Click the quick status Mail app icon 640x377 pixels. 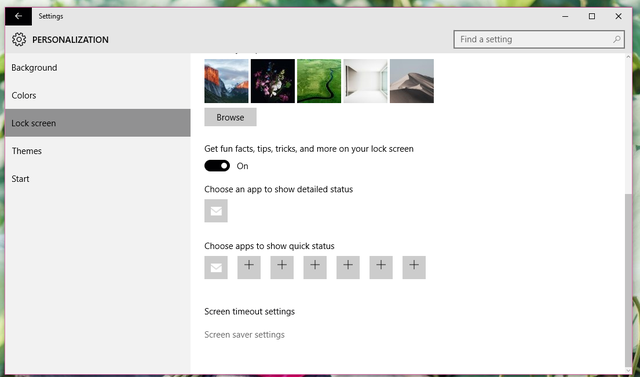[216, 268]
